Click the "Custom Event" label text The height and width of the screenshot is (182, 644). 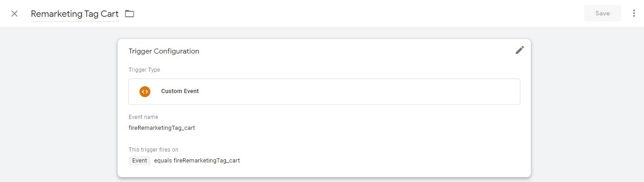click(180, 91)
